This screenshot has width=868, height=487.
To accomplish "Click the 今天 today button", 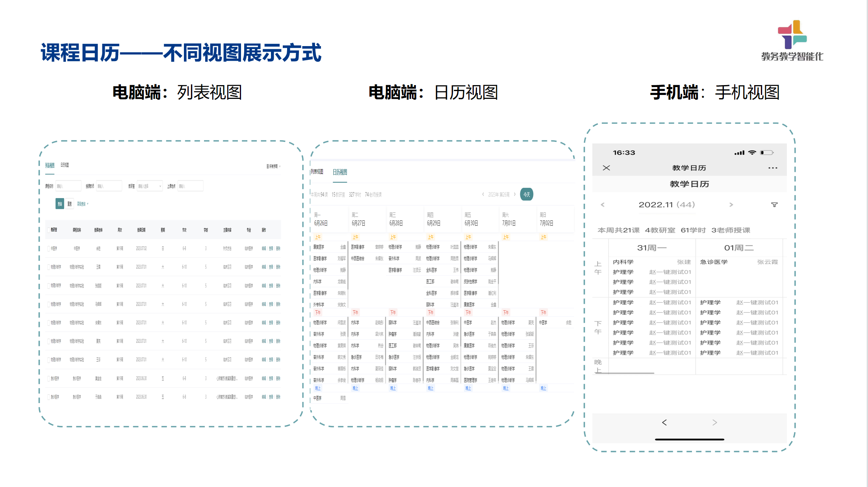I will click(x=527, y=194).
